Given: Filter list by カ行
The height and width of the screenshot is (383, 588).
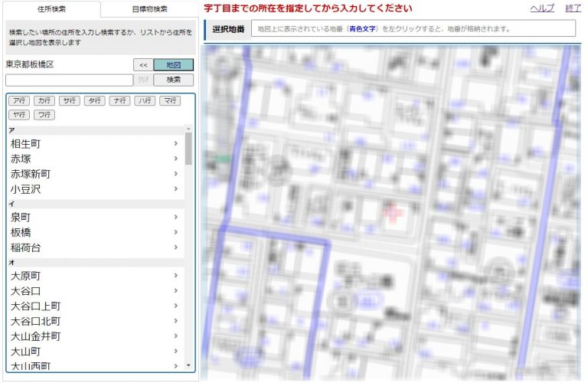Looking at the screenshot, I should click(44, 100).
